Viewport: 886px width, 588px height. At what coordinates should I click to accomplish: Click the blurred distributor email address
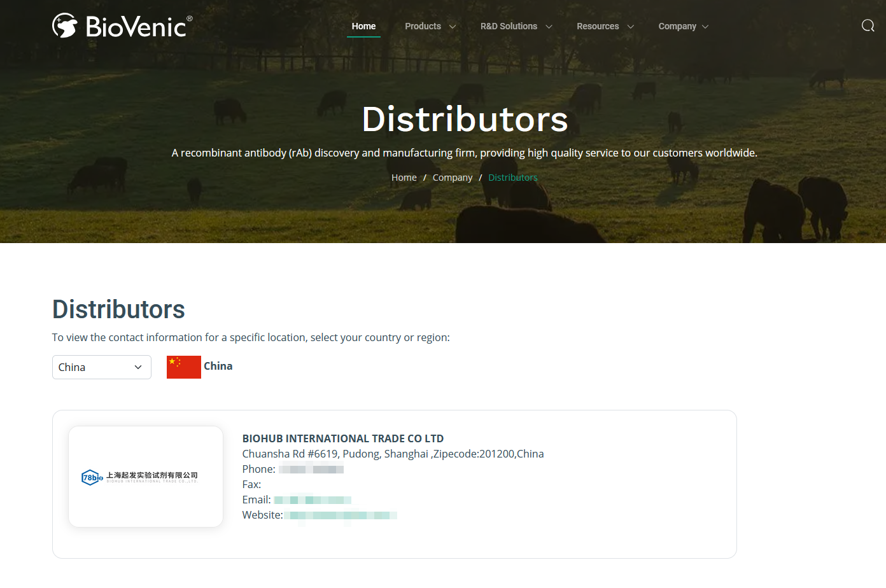tap(313, 500)
